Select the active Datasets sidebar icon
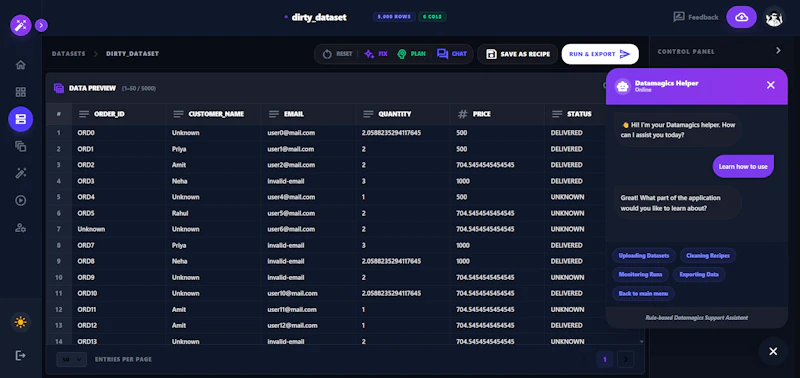 (20, 119)
